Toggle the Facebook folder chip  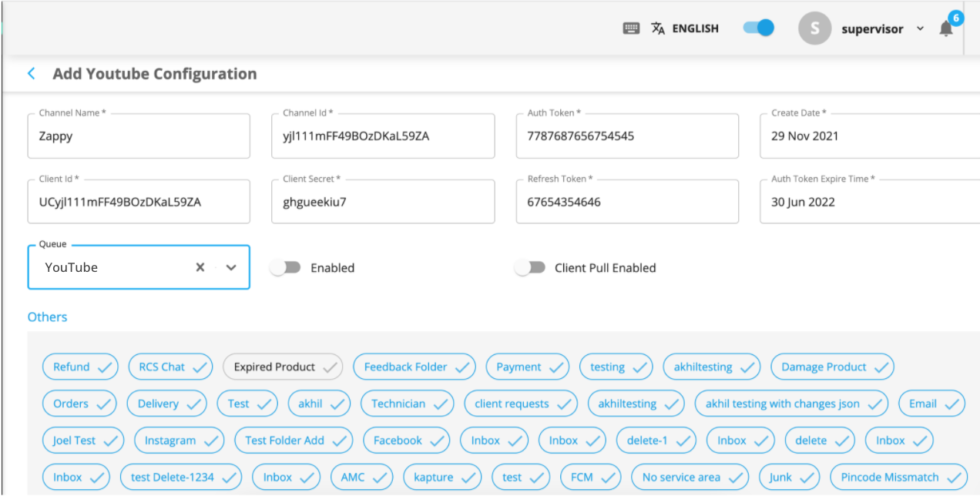(x=407, y=441)
